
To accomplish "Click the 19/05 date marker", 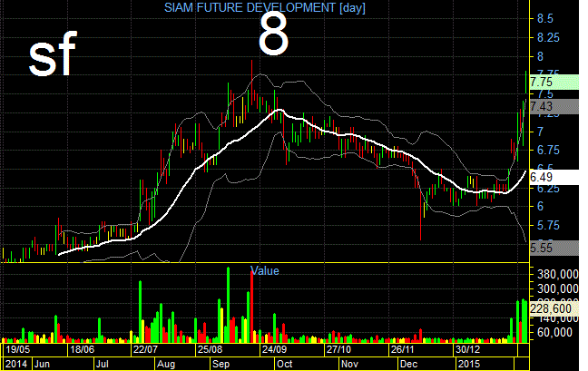I will (18, 349).
